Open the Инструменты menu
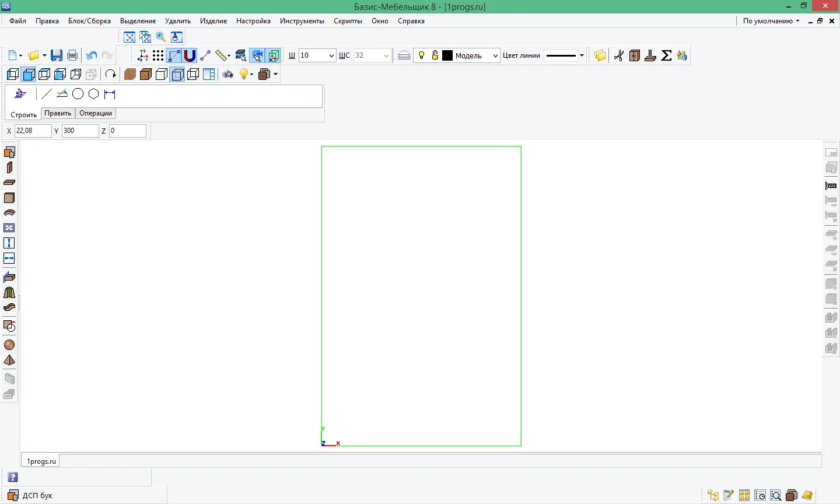Screen dimensions: 840x504 click(x=302, y=20)
